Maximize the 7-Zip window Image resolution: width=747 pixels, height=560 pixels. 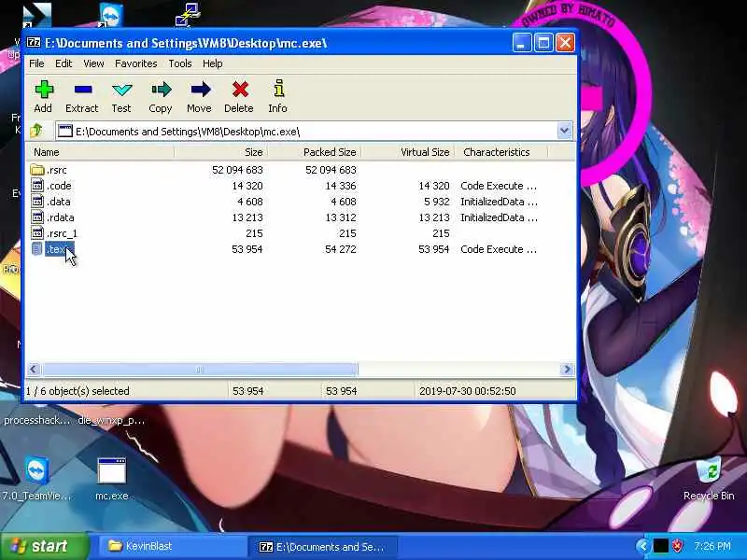543,43
